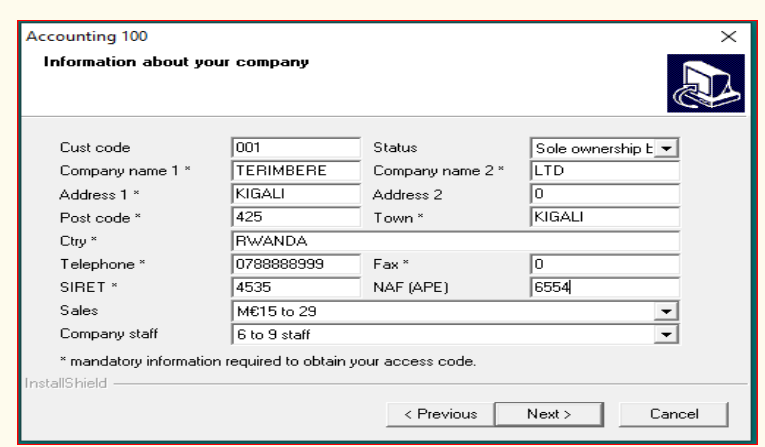This screenshot has width=765, height=447.
Task: Click the 'Company name 1 *' label
Action: [x=125, y=171]
